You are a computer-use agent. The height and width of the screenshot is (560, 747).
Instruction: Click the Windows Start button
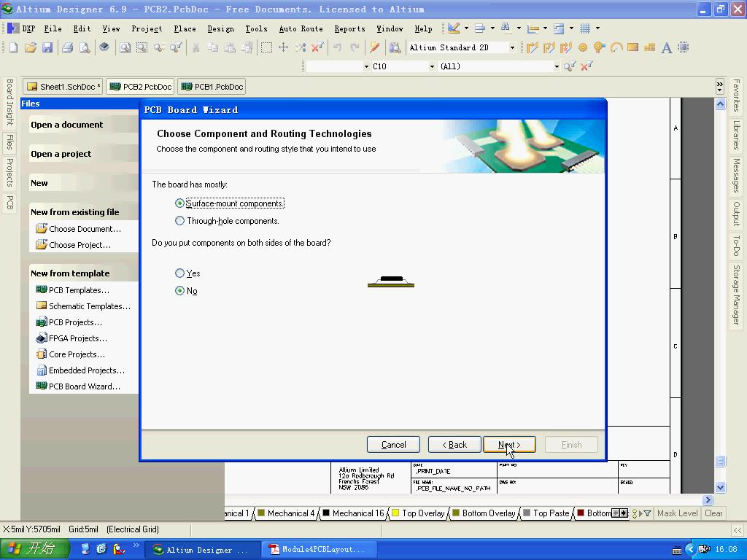pos(35,549)
